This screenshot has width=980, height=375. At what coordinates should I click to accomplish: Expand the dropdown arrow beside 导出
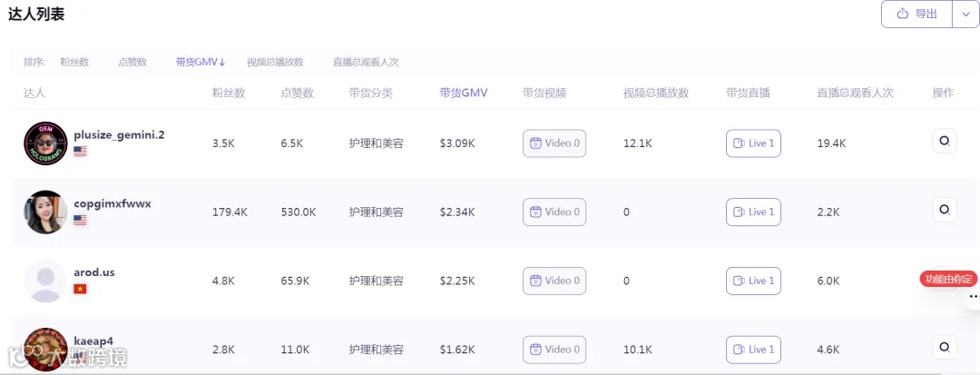[965, 14]
